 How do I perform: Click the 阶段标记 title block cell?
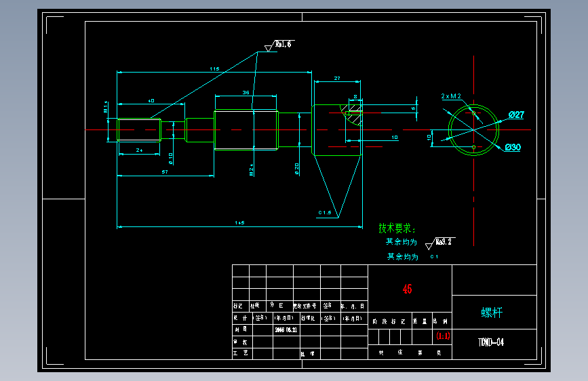[389, 322]
